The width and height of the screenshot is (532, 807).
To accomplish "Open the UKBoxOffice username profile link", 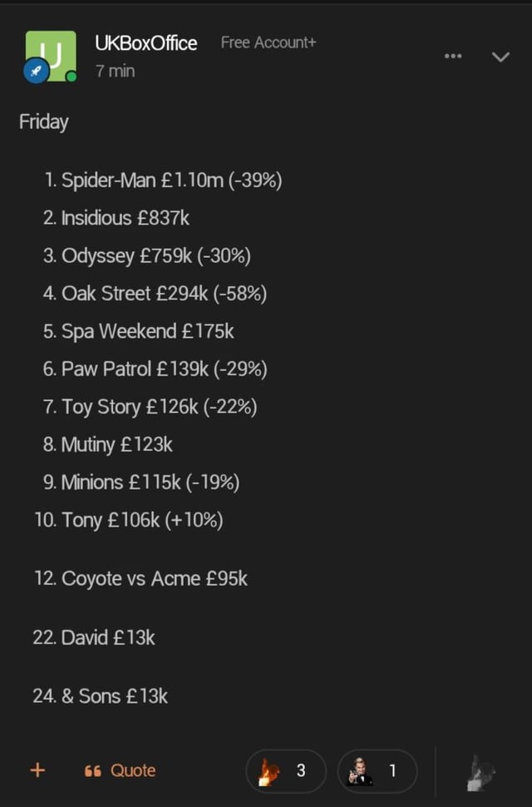I will [x=146, y=43].
